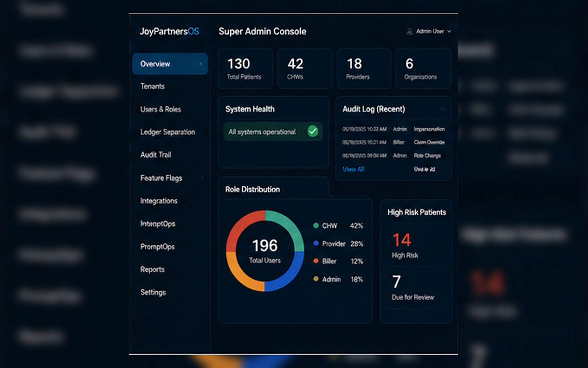
Task: Click the 14 High Risk count
Action: [x=402, y=240]
